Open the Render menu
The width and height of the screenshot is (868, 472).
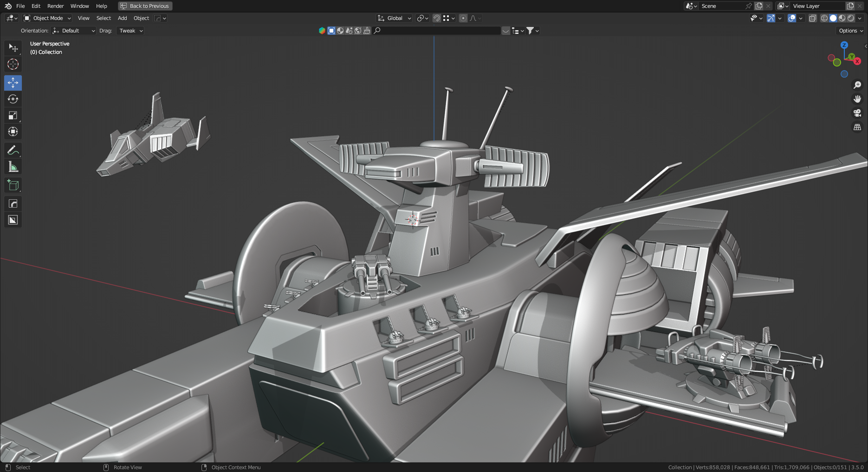(55, 6)
